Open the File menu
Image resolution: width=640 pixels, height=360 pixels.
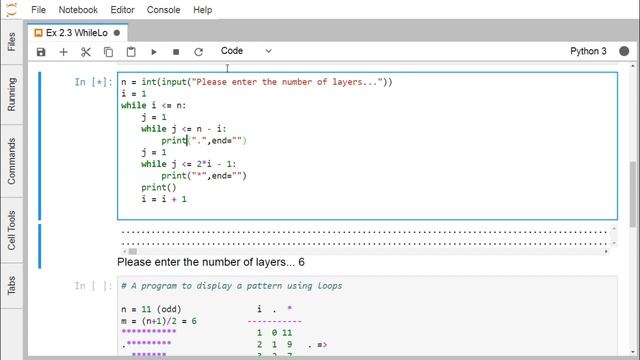pyautogui.click(x=38, y=10)
